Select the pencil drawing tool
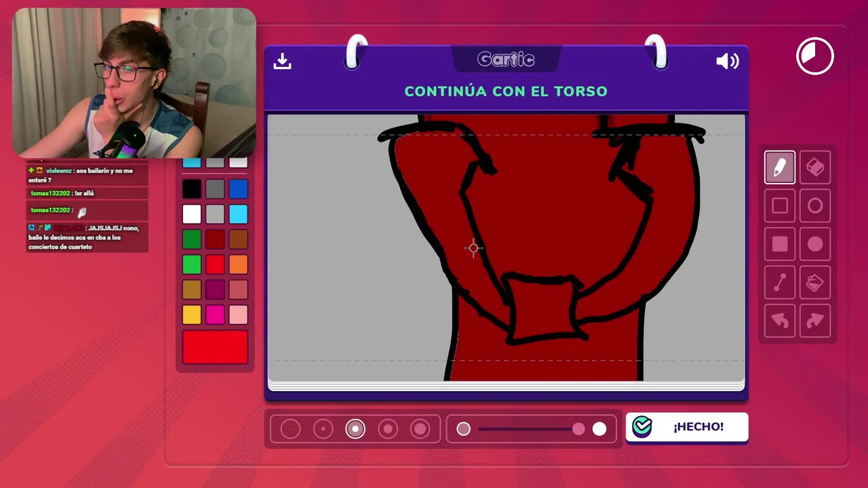 780,167
